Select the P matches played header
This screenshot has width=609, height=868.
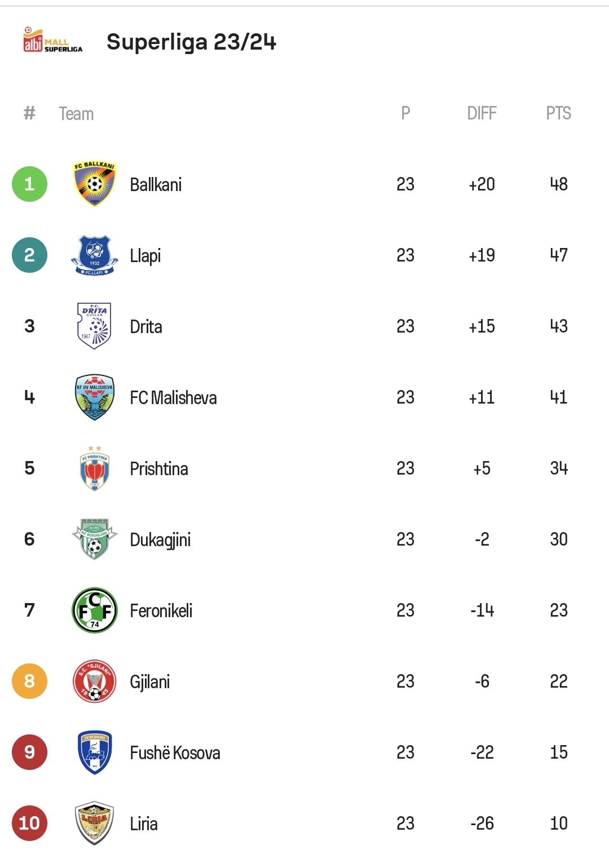pyautogui.click(x=405, y=113)
